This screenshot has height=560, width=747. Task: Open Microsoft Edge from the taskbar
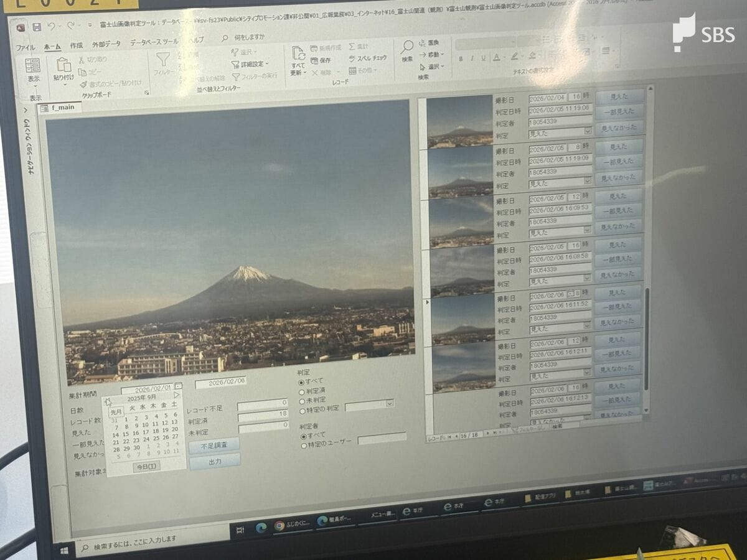(261, 526)
